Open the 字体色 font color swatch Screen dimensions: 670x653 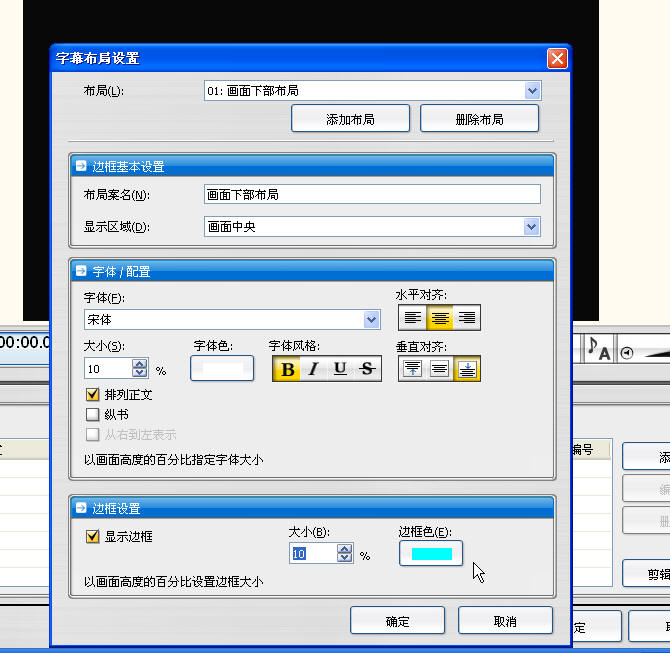click(x=222, y=368)
